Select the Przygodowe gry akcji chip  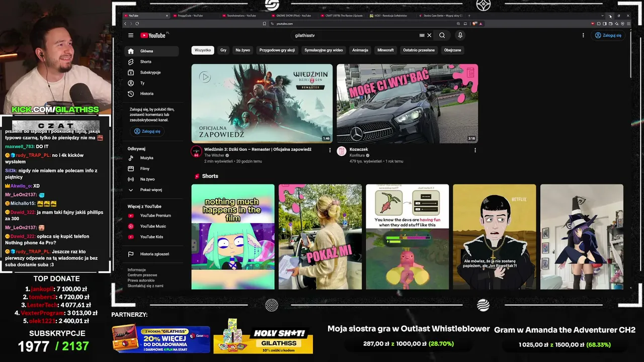click(277, 50)
